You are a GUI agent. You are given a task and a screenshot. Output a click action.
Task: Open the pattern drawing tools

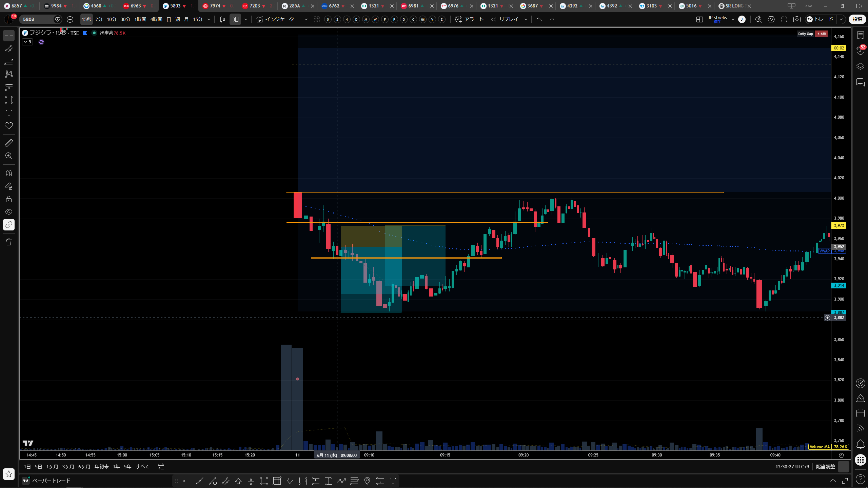coord(9,74)
